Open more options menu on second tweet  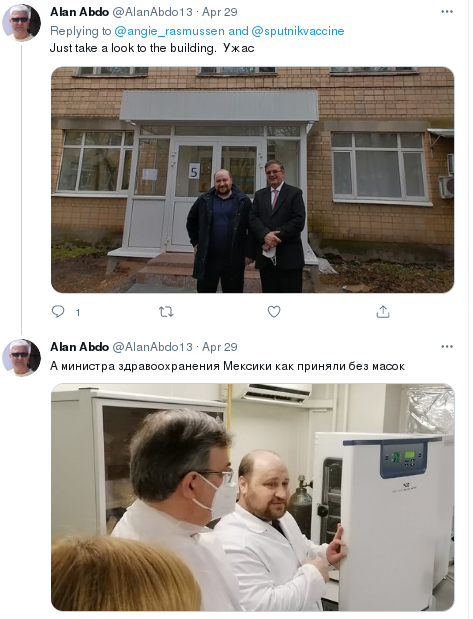click(447, 347)
